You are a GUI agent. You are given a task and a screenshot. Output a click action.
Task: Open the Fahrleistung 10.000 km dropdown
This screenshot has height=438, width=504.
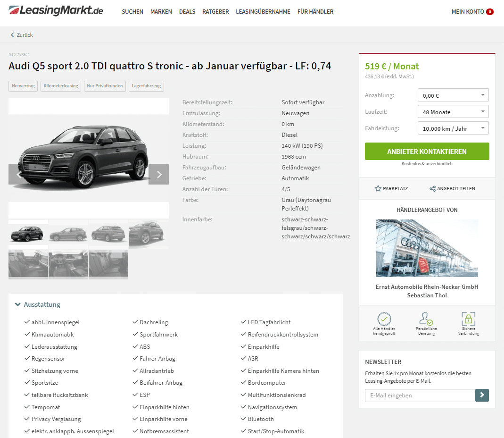(453, 128)
